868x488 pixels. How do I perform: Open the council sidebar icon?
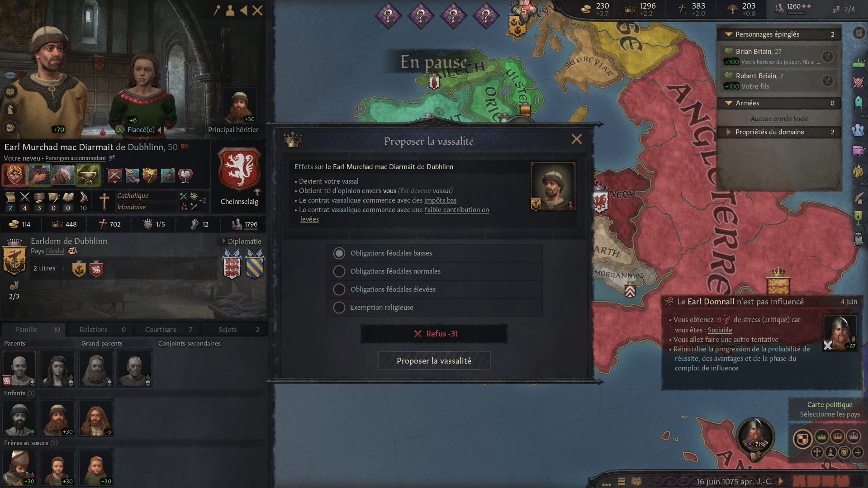(858, 130)
